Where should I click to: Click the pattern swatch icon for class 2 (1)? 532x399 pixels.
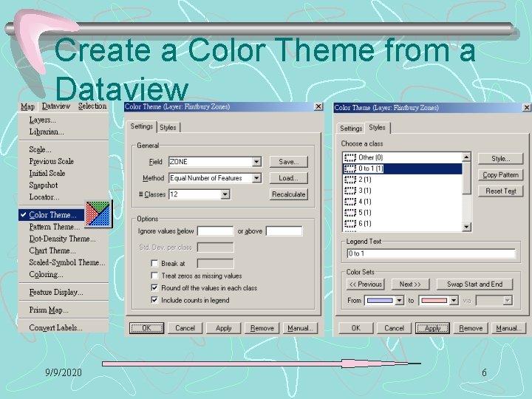point(349,180)
